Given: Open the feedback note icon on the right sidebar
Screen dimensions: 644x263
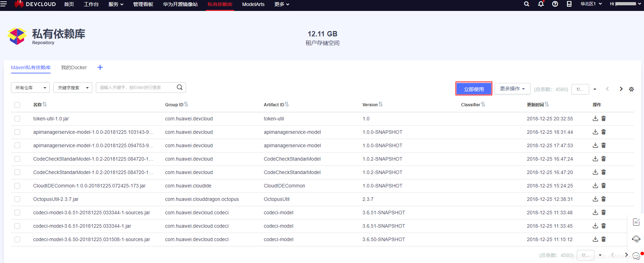Looking at the screenshot, I should click(636, 222).
